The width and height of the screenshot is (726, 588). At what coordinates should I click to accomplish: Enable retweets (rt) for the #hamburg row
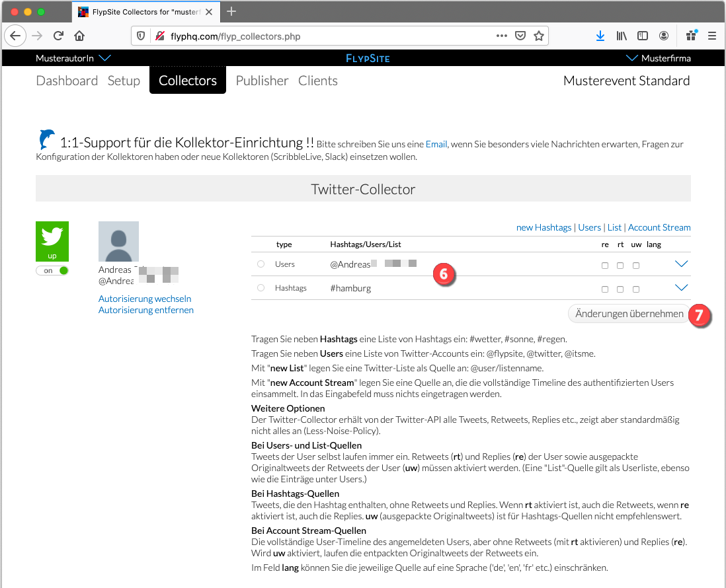pos(620,289)
